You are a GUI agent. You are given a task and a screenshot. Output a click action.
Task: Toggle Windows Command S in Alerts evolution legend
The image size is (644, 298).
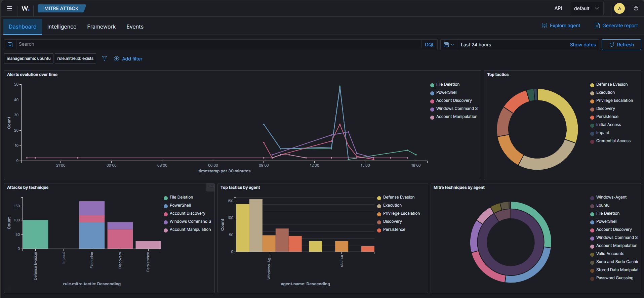[x=456, y=109]
